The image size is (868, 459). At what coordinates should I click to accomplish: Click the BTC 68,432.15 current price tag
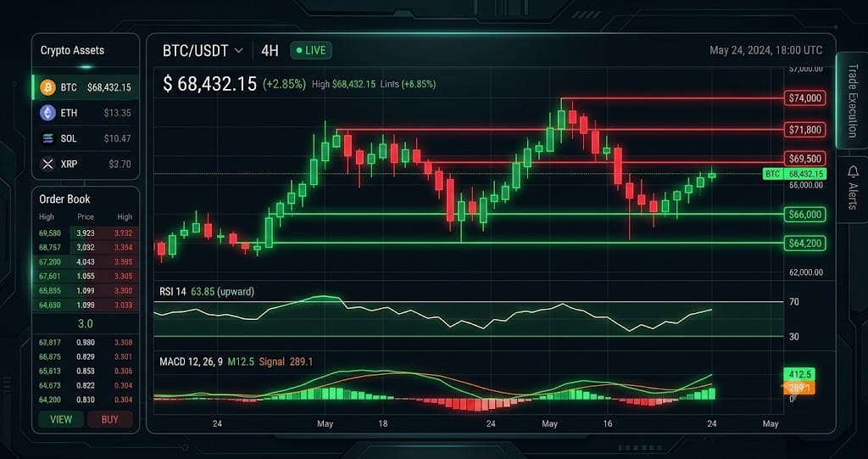pos(793,174)
